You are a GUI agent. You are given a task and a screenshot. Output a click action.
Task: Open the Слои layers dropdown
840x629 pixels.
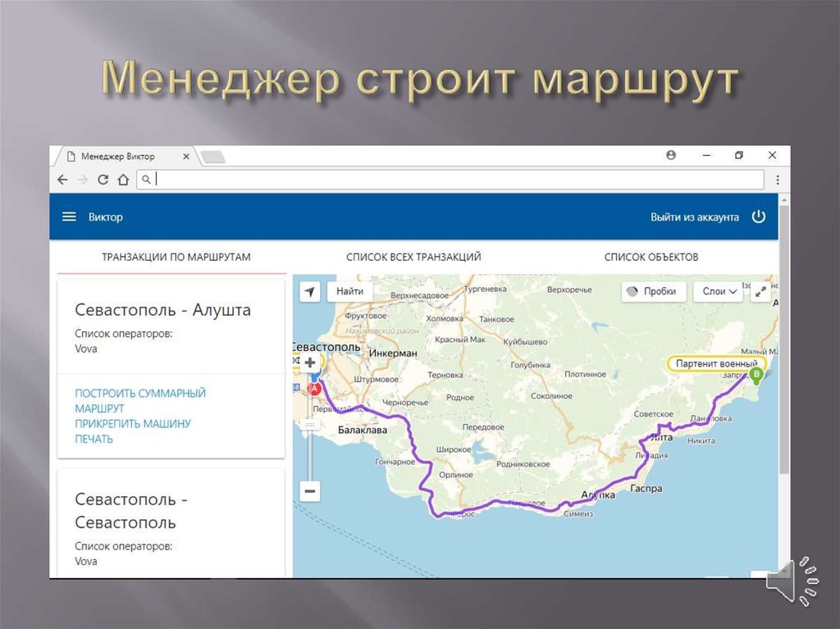717,291
